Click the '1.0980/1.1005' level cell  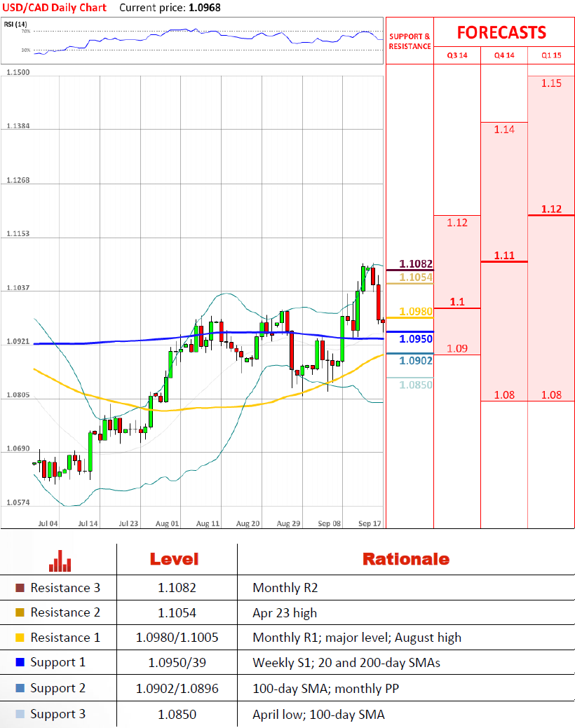click(x=177, y=638)
